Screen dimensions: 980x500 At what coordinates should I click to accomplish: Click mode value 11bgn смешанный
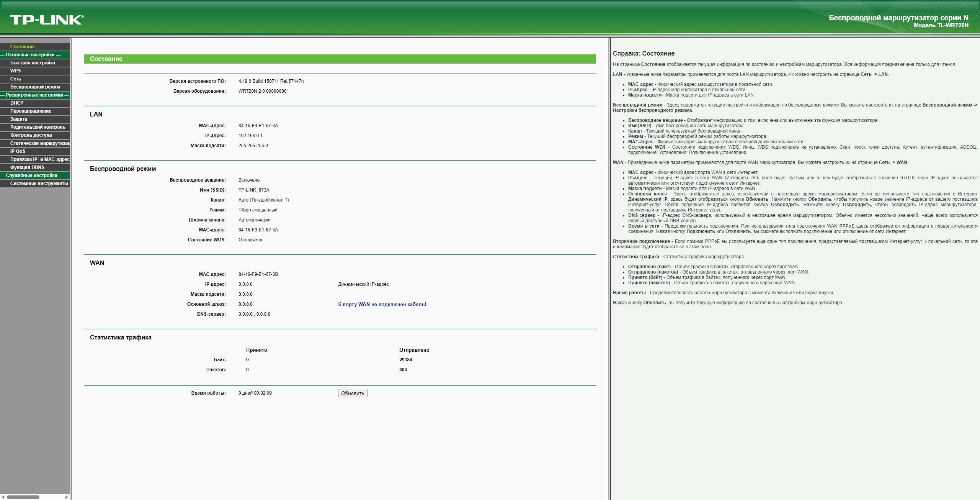pyautogui.click(x=258, y=210)
